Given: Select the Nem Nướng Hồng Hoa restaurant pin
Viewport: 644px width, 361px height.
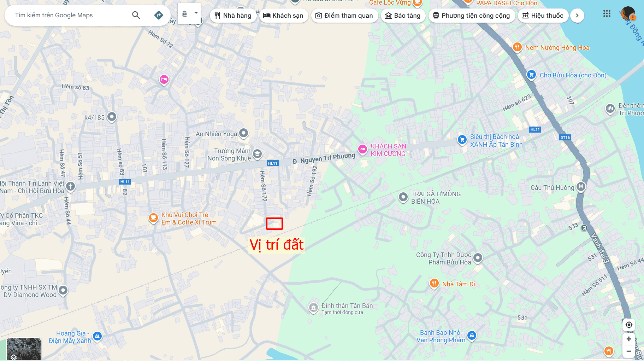Looking at the screenshot, I should [x=517, y=47].
